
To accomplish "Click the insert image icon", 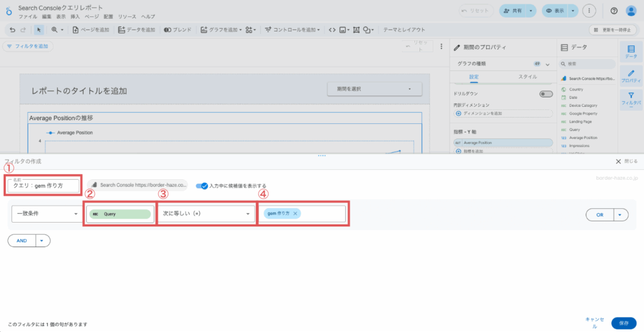I will pyautogui.click(x=344, y=30).
